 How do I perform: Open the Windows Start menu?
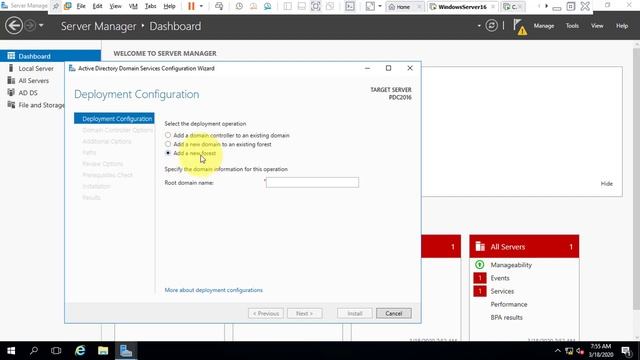pos(11,351)
